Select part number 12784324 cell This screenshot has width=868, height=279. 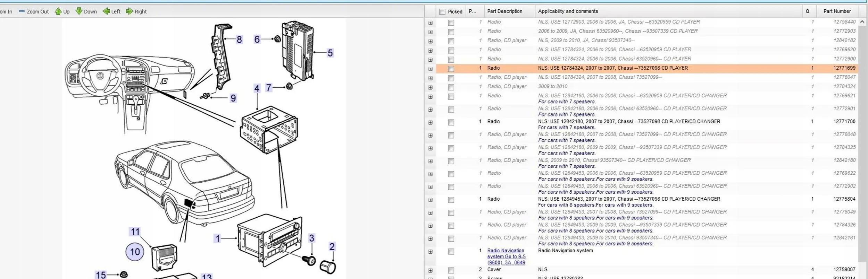[844, 87]
